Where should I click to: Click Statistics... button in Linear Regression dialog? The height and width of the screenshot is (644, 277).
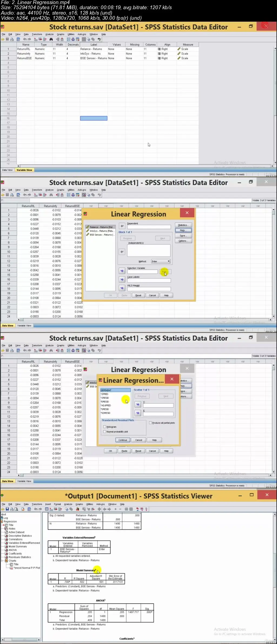click(183, 225)
